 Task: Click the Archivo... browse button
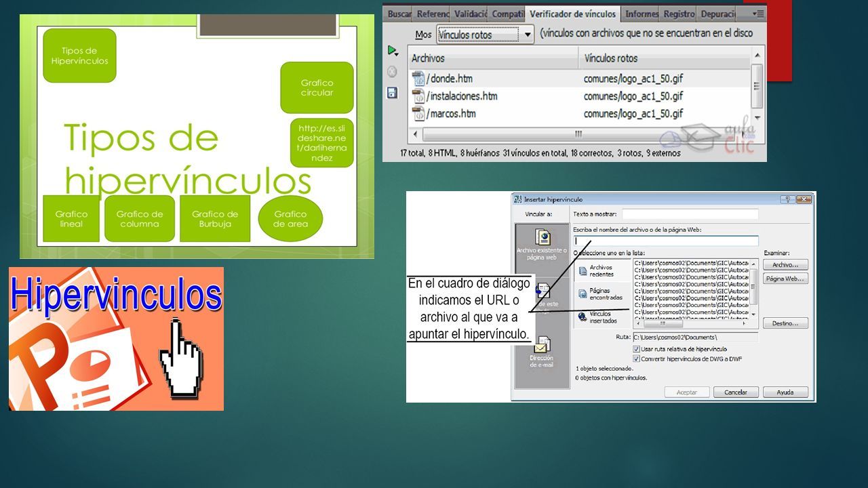[x=785, y=265]
